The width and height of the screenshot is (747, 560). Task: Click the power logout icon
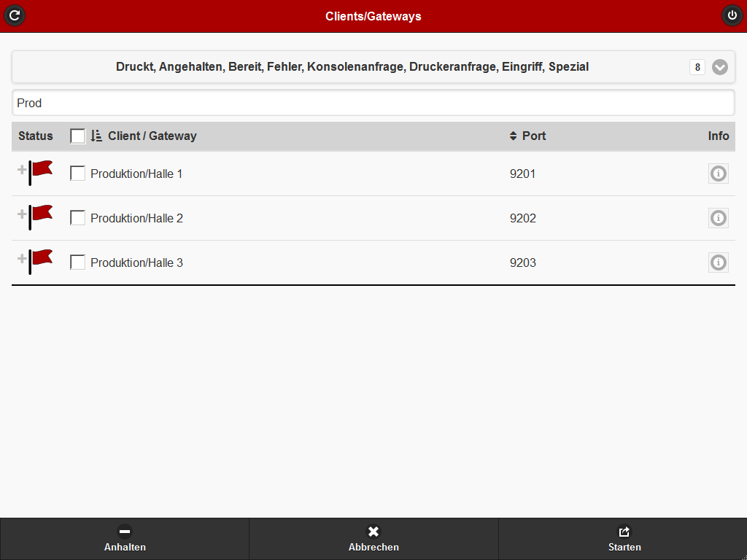pos(732,15)
